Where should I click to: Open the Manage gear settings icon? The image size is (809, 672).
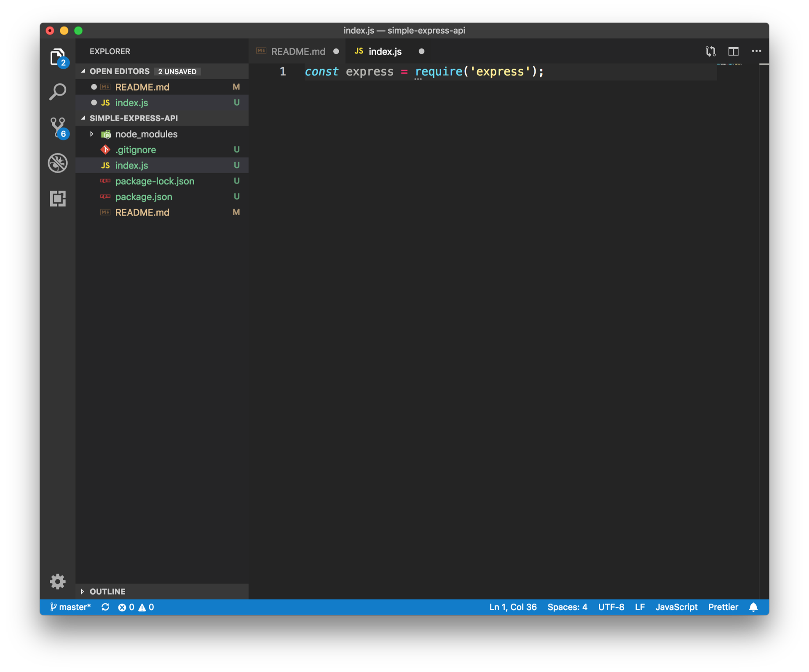[x=58, y=581]
